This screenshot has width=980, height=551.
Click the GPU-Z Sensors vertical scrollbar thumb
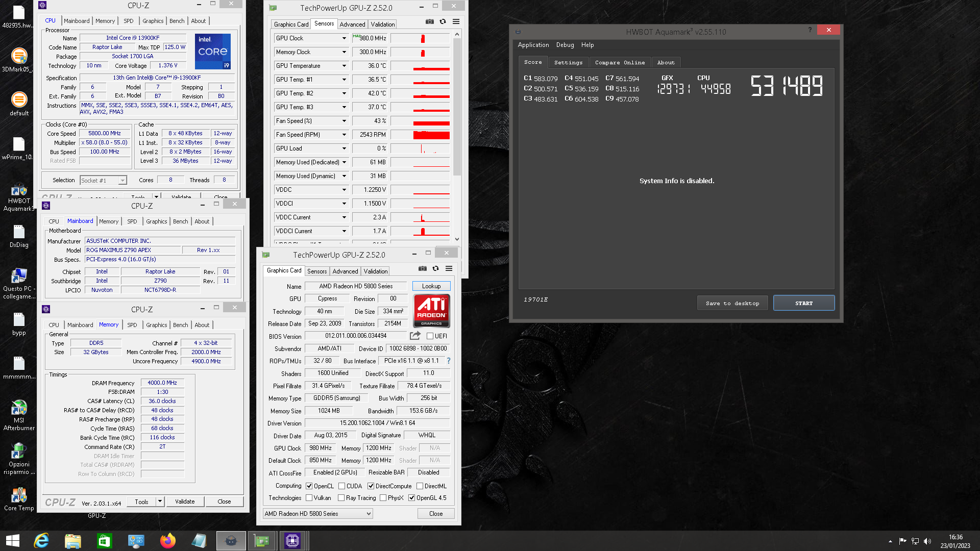457,107
